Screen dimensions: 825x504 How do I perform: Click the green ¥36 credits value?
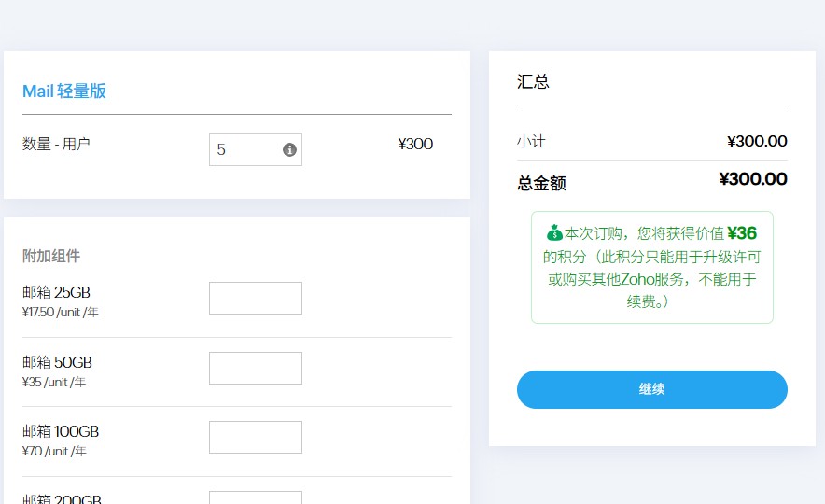pos(742,233)
